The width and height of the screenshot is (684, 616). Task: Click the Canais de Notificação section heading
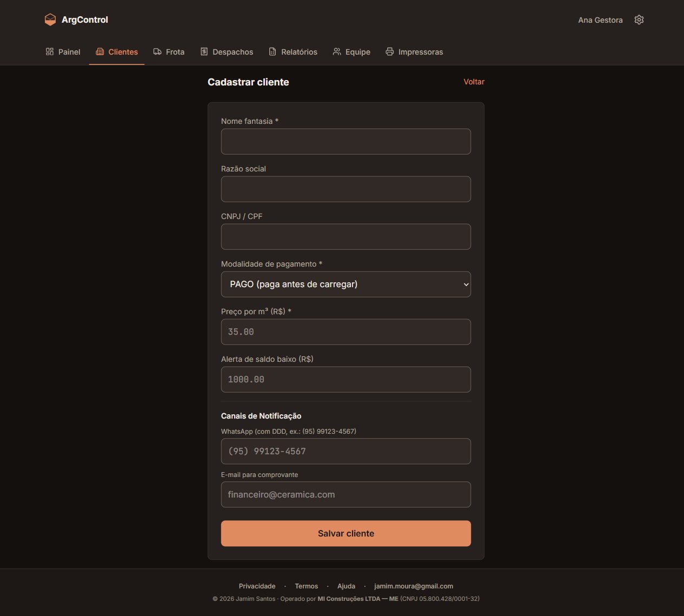coord(261,416)
